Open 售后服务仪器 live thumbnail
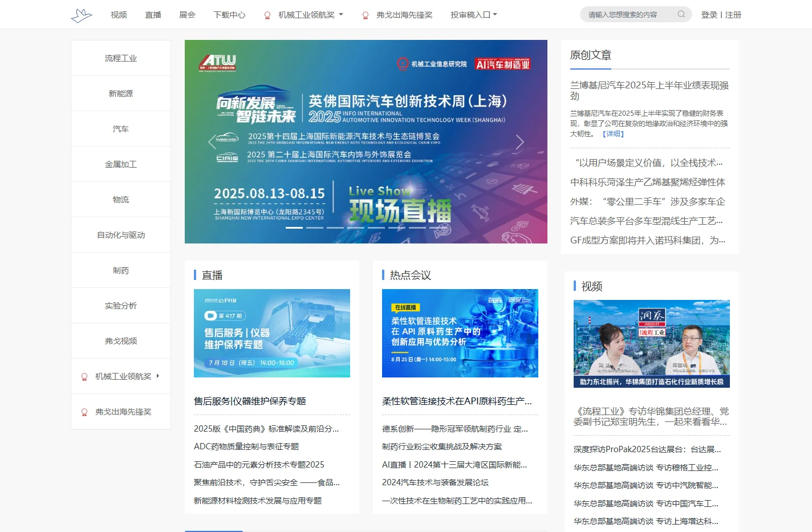 (272, 333)
